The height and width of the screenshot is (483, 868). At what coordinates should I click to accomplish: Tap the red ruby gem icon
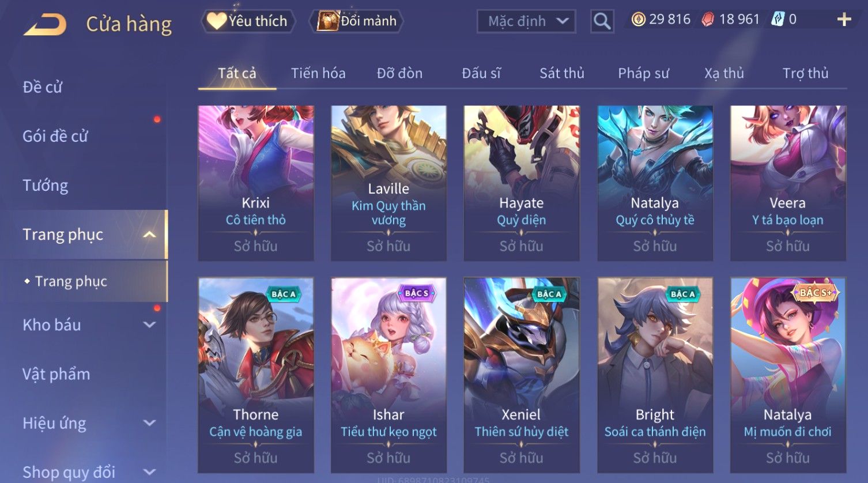point(708,20)
